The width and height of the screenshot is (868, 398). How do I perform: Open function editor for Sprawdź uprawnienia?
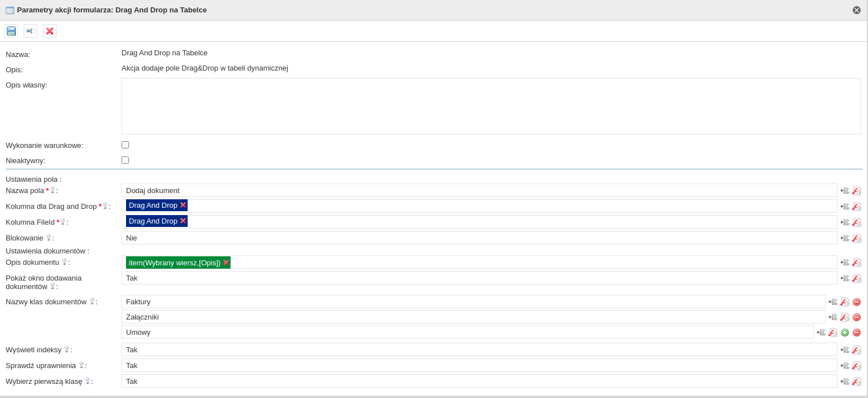click(856, 366)
